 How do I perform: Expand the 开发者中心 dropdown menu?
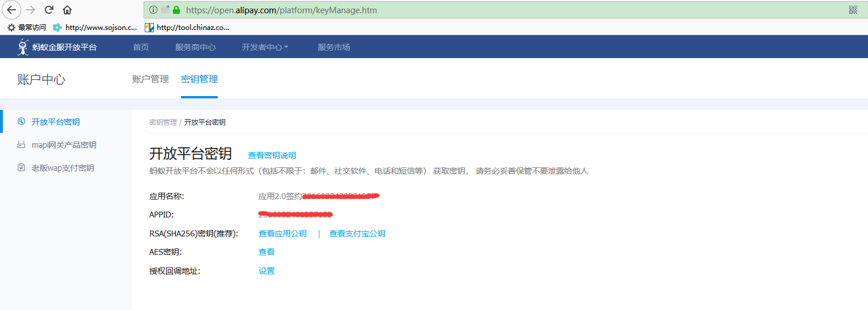click(265, 47)
